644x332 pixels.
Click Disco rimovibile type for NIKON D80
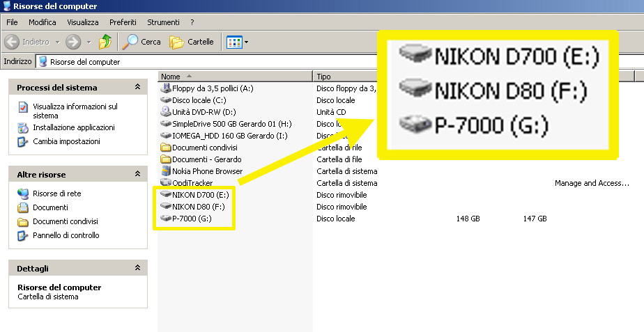[x=342, y=207]
